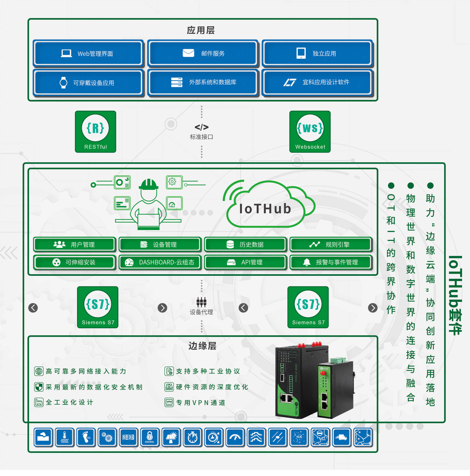Click the DI-DO compass dial icon
470x476 pixels.
click(214, 437)
